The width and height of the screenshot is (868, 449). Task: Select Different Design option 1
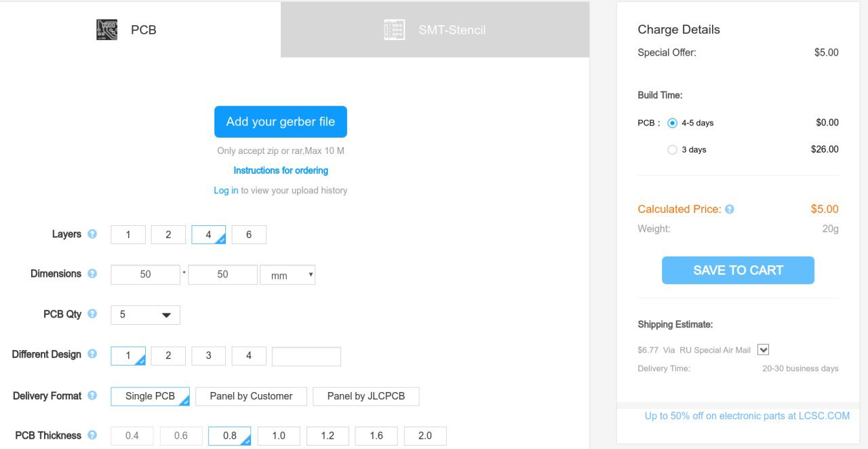127,356
